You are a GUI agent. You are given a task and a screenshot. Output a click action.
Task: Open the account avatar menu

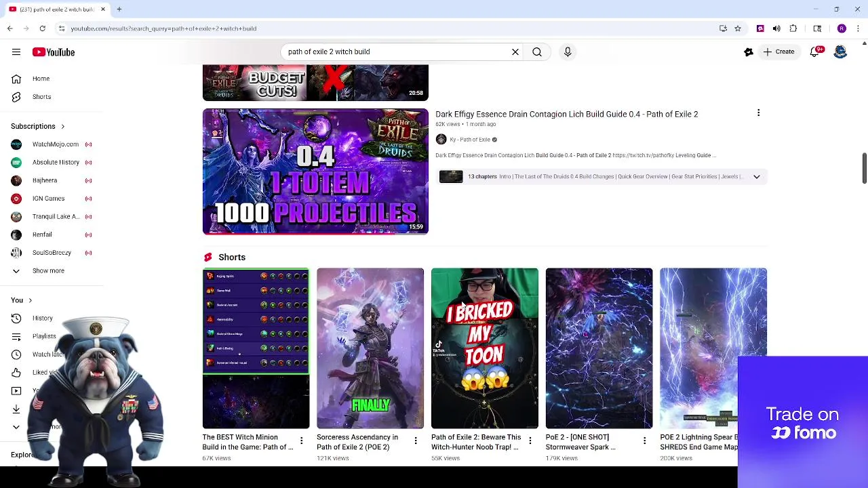point(840,52)
